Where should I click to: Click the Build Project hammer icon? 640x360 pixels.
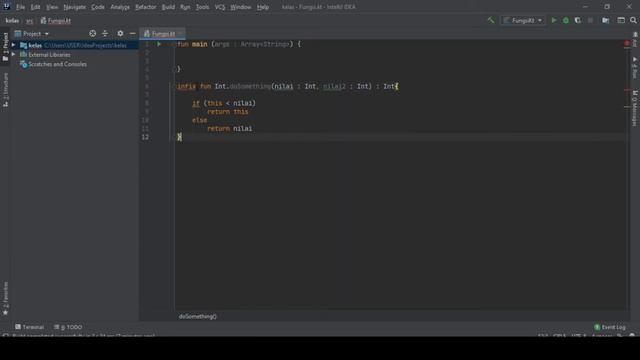point(491,20)
